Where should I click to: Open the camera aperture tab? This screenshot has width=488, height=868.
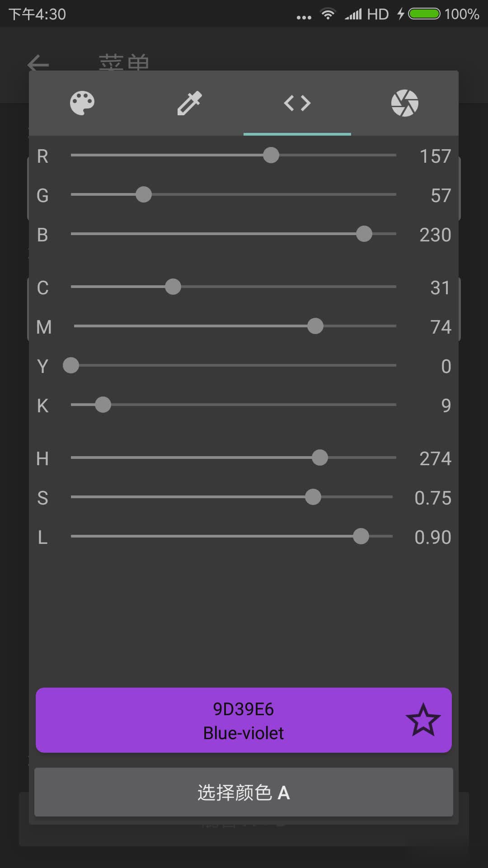click(x=404, y=103)
